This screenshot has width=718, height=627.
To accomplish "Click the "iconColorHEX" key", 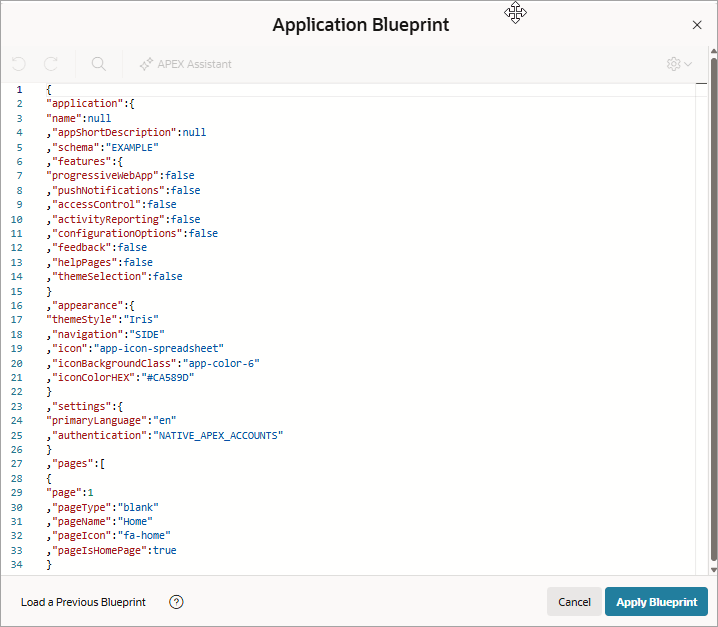I will coord(94,377).
